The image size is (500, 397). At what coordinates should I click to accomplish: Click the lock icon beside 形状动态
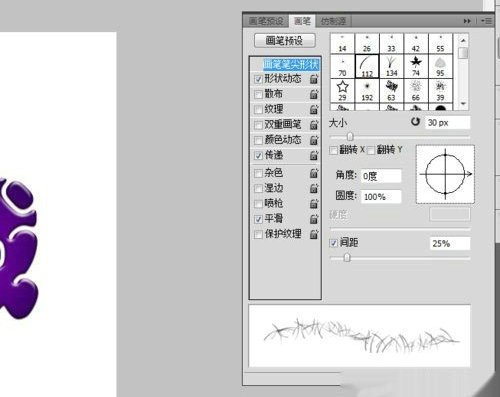pyautogui.click(x=314, y=79)
